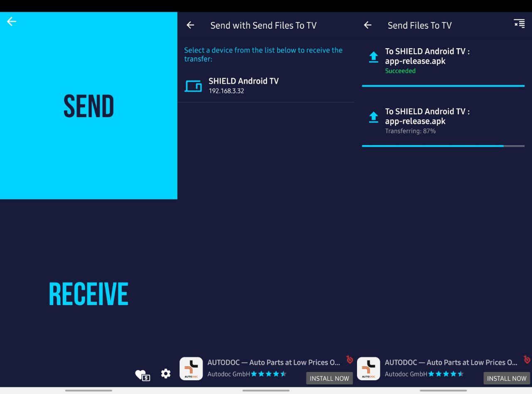Screen dimensions: 532x394
Task: Open settings with the gear icon
Action: (x=166, y=374)
